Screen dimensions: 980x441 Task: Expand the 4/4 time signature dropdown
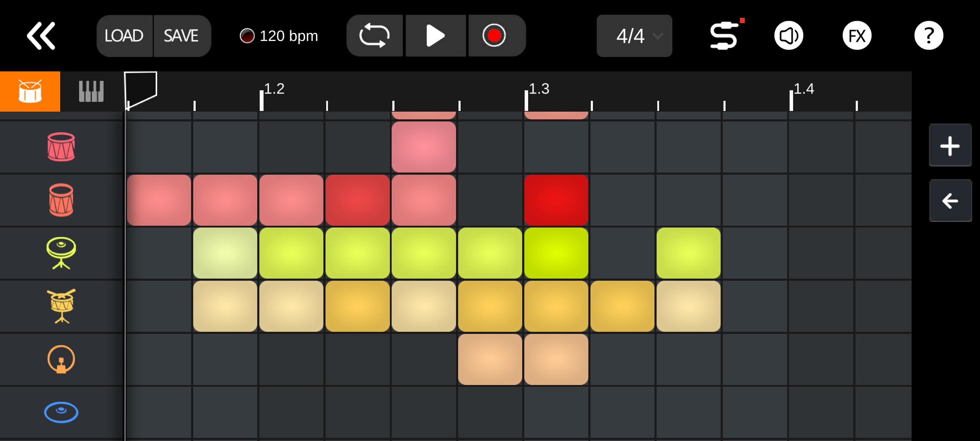coord(634,36)
